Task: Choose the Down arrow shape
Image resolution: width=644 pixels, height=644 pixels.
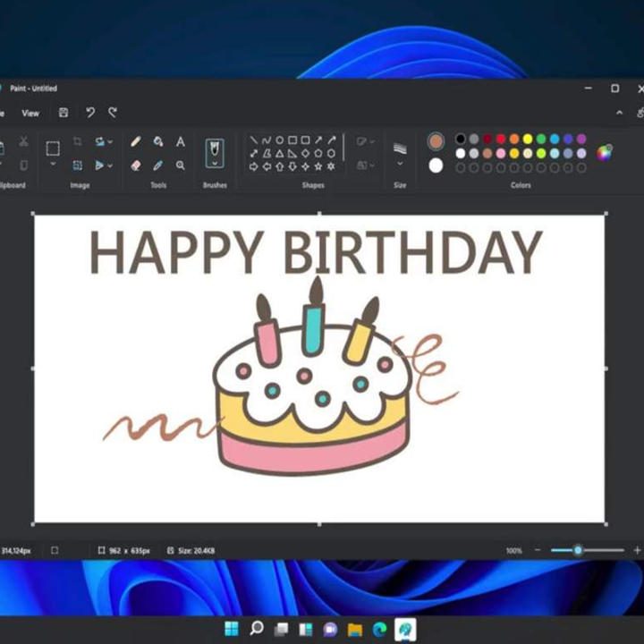Action: pyautogui.click(x=292, y=166)
